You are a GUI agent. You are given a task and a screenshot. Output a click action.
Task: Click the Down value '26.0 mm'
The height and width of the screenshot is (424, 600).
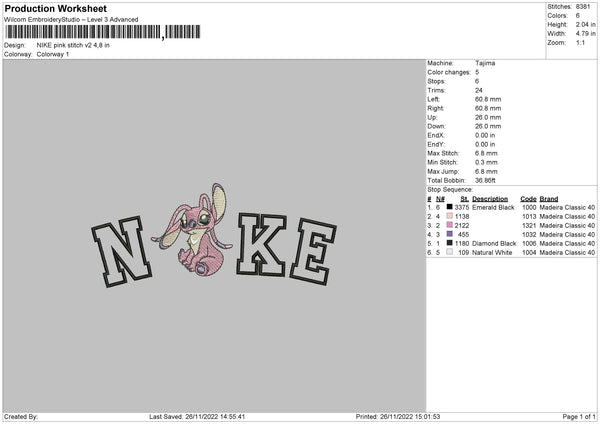488,126
